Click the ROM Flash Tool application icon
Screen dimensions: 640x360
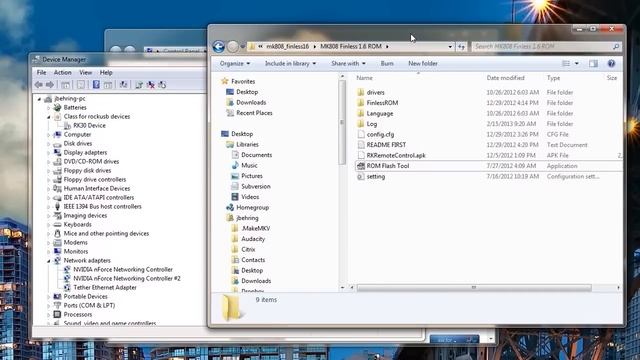[x=360, y=166]
